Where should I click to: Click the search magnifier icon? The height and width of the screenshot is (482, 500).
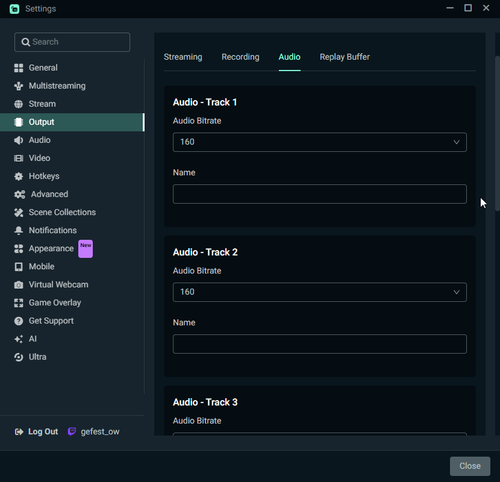click(x=25, y=42)
